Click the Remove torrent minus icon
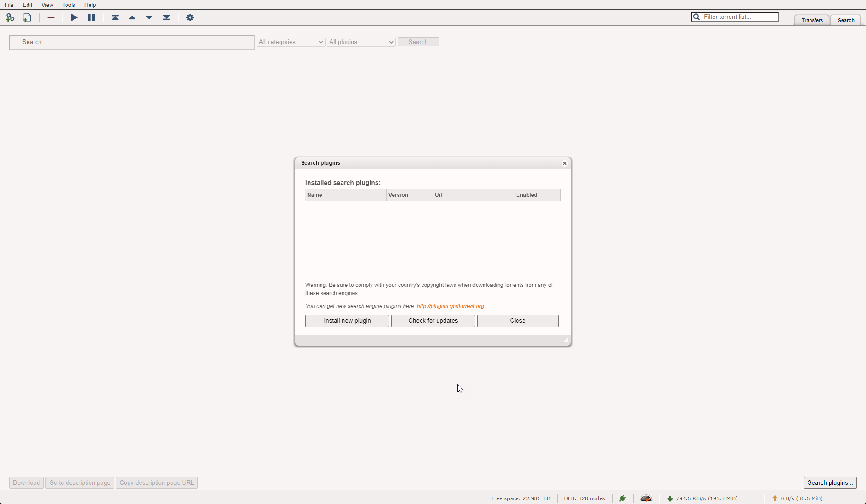The image size is (866, 504). click(x=51, y=17)
